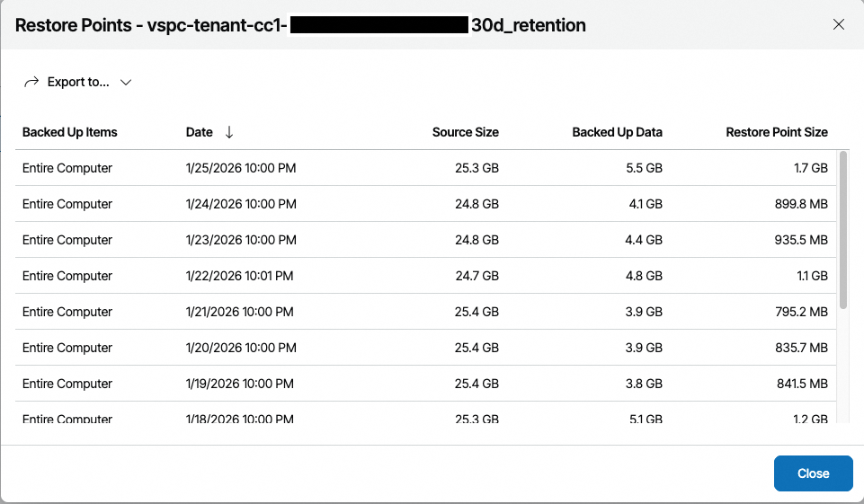Click the Date sort descending arrow
This screenshot has height=504, width=864.
pos(229,132)
